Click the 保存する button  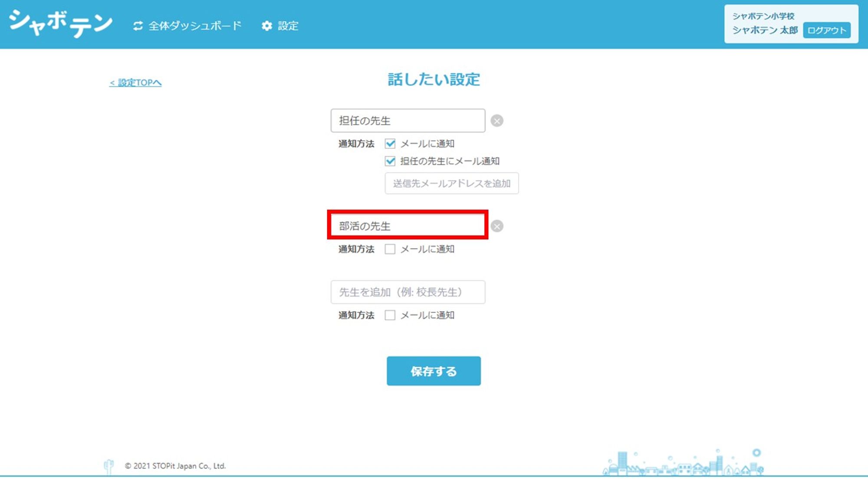click(x=434, y=371)
